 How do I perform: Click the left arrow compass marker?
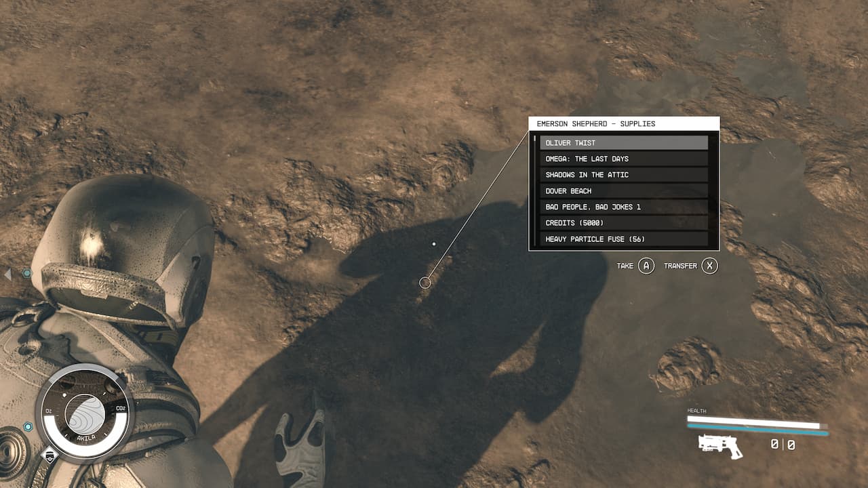click(8, 274)
